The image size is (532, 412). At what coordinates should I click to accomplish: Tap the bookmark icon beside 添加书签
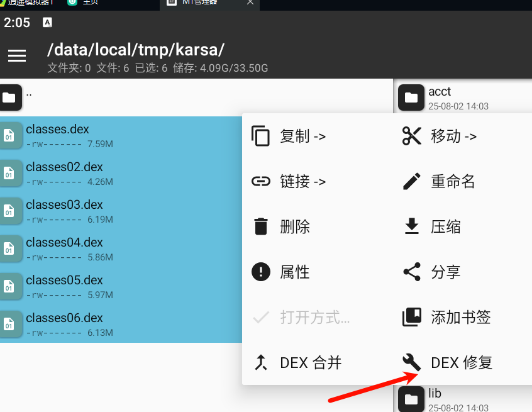412,317
